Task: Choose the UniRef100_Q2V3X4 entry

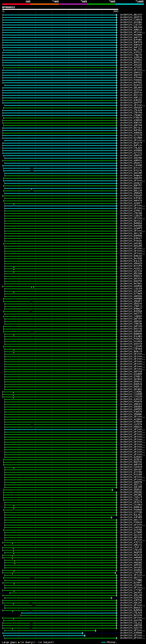Action: click(131, 90)
